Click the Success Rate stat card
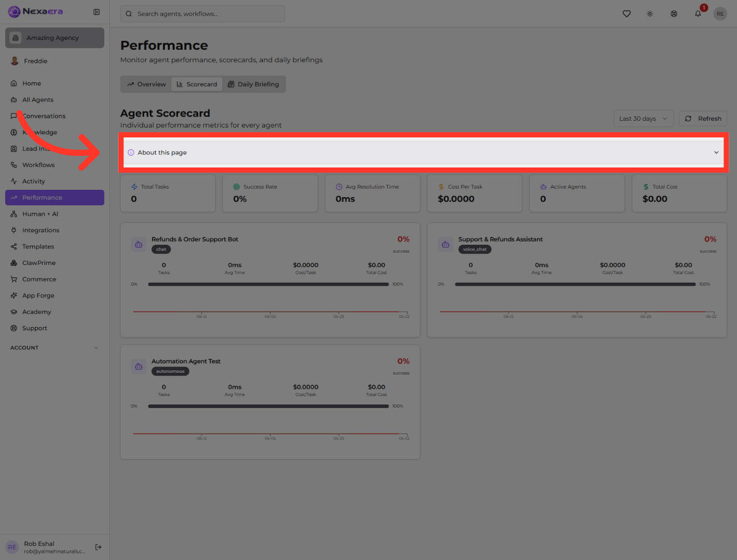This screenshot has width=737, height=560. (x=270, y=193)
